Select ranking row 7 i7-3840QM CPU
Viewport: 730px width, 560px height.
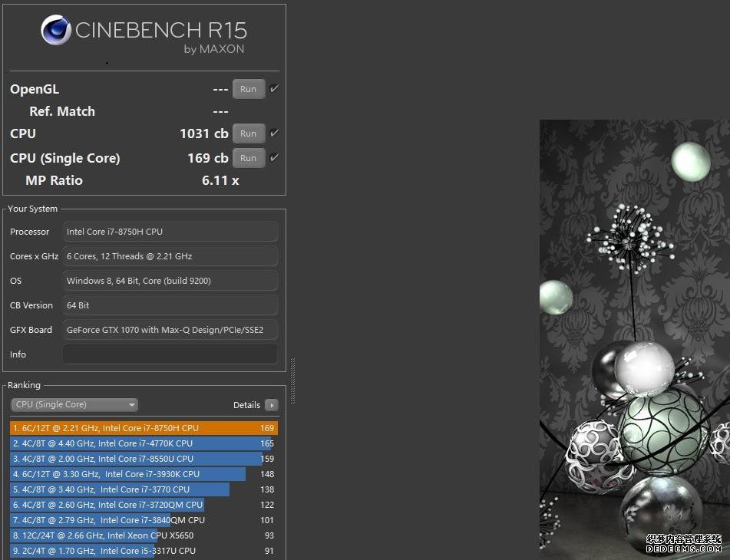pyautogui.click(x=144, y=520)
